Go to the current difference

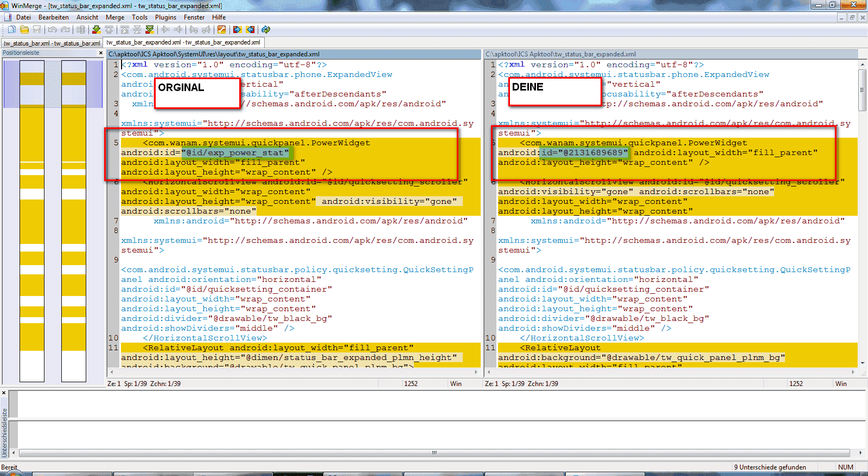tap(137, 29)
